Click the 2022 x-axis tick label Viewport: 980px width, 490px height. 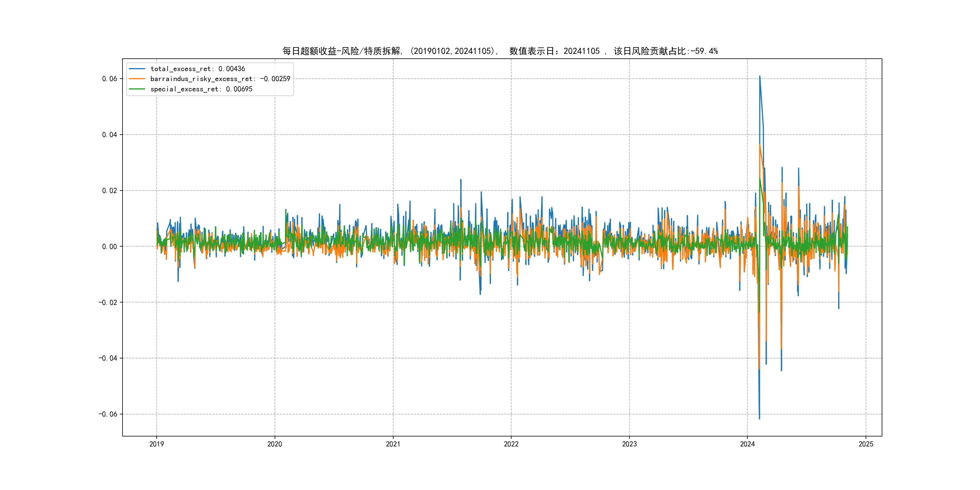tap(511, 444)
